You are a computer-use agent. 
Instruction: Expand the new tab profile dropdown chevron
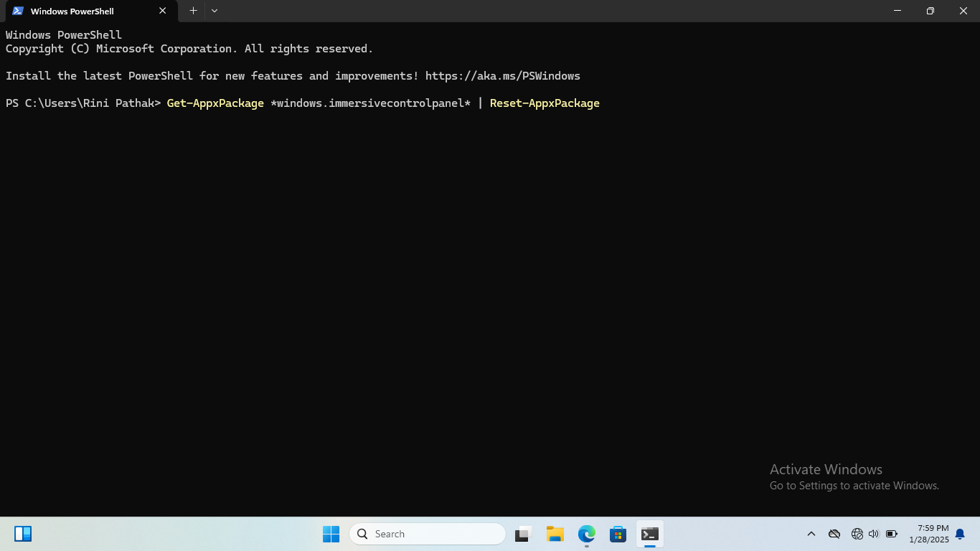tap(215, 11)
